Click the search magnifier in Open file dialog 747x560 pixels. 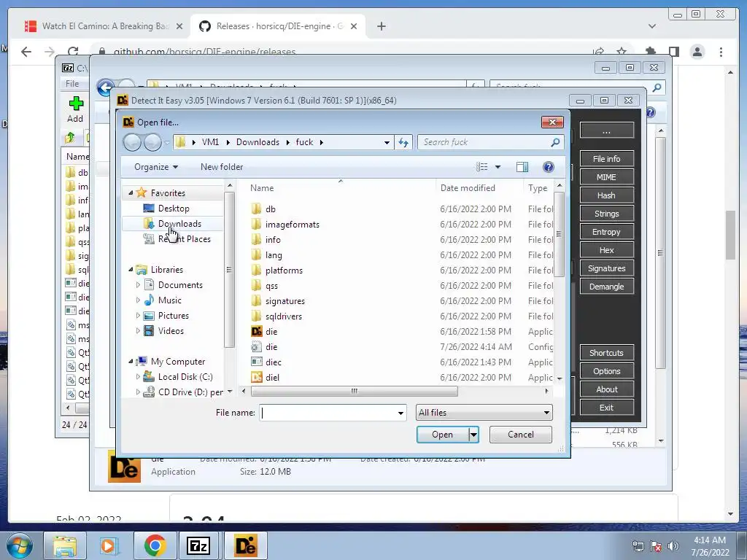click(x=555, y=142)
